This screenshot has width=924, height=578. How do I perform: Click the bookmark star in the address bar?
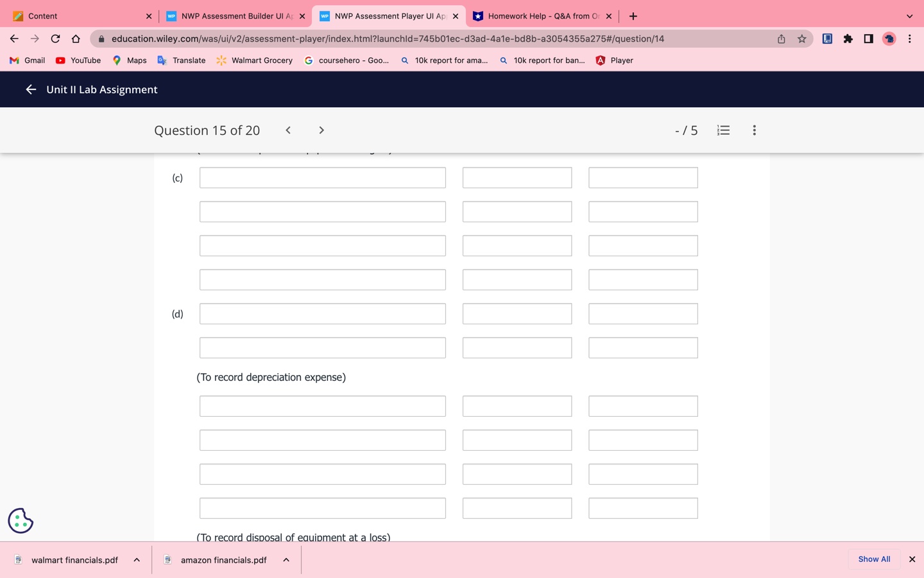point(801,39)
